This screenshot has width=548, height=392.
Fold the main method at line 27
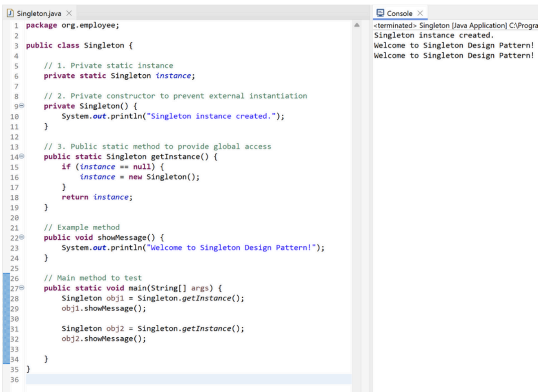pyautogui.click(x=22, y=288)
